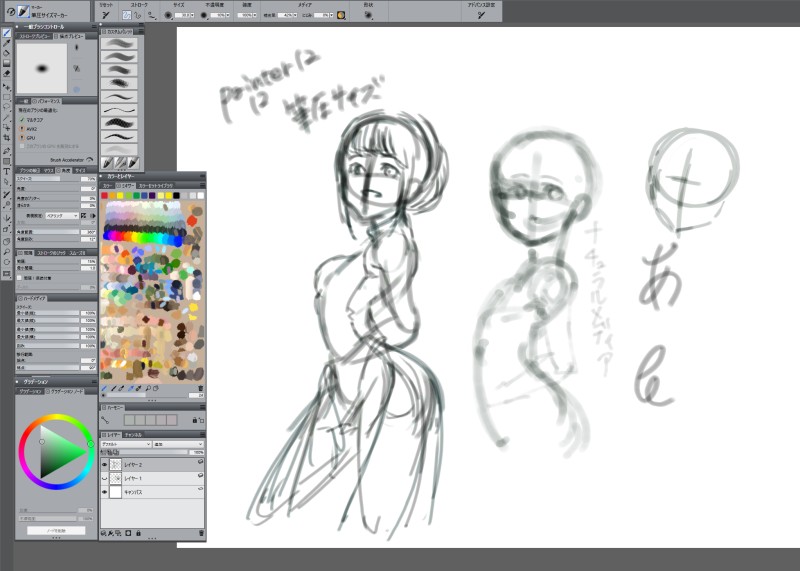This screenshot has height=571, width=800.
Task: Select the Rectangular Selection tool
Action: tap(7, 97)
